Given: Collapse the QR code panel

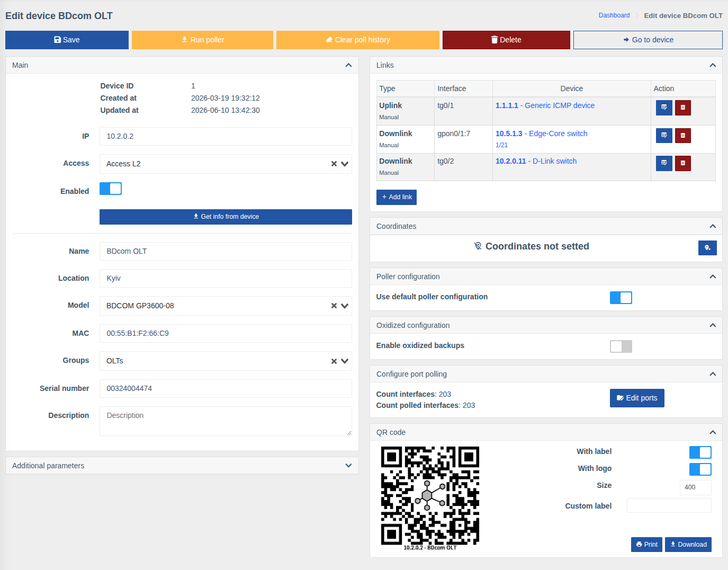Looking at the screenshot, I should (x=713, y=432).
